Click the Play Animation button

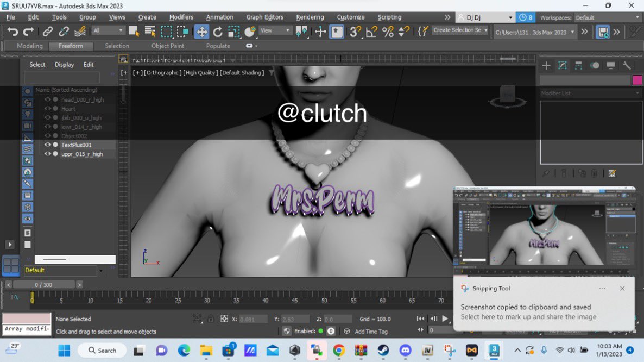[445, 319]
